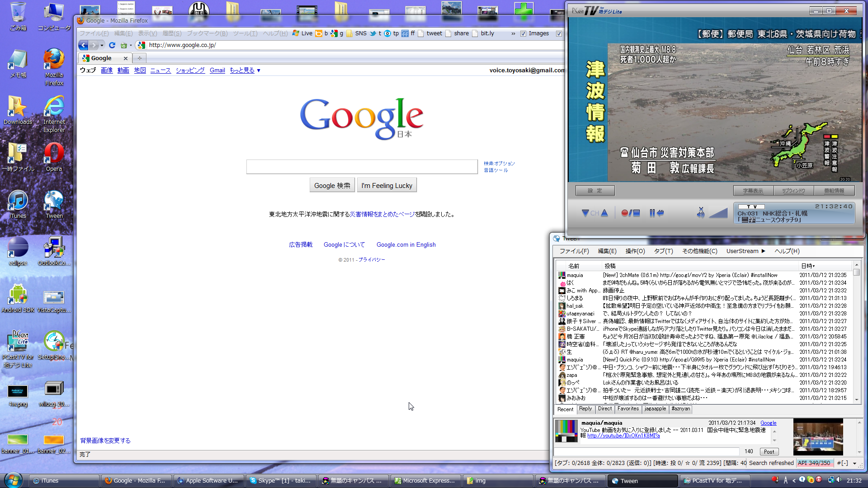Pause live TV with the time-shift button
The height and width of the screenshot is (488, 868).
(656, 213)
